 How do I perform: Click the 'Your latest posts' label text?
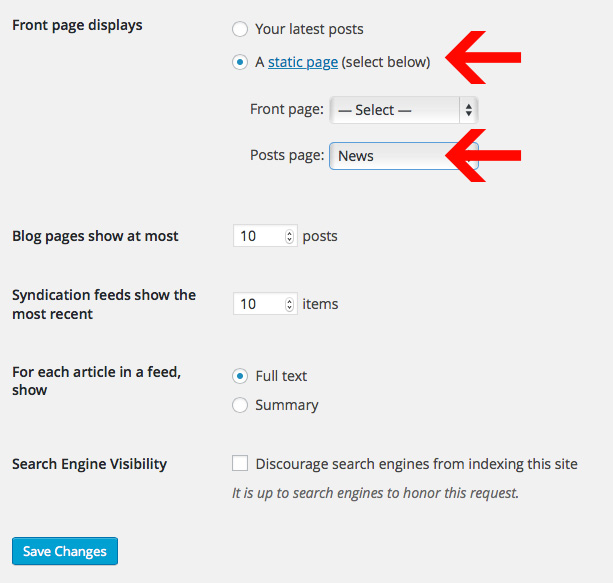tap(309, 29)
